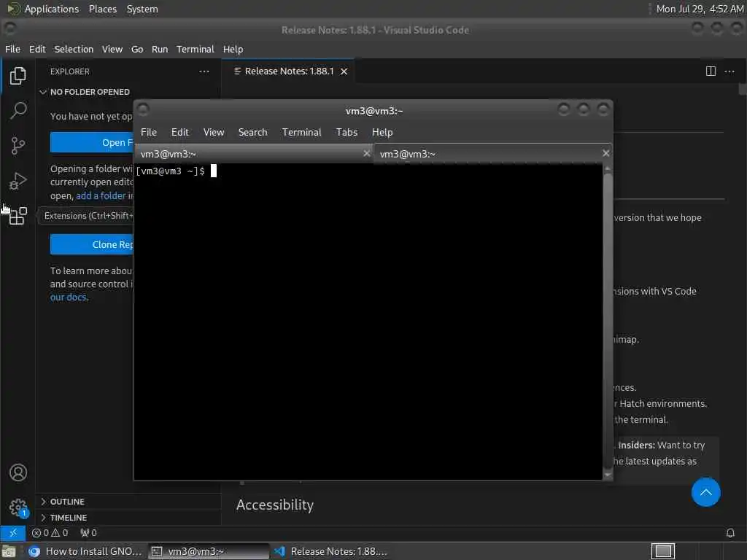Open the terminal Edit menu
The width and height of the screenshot is (747, 560).
[x=179, y=133]
